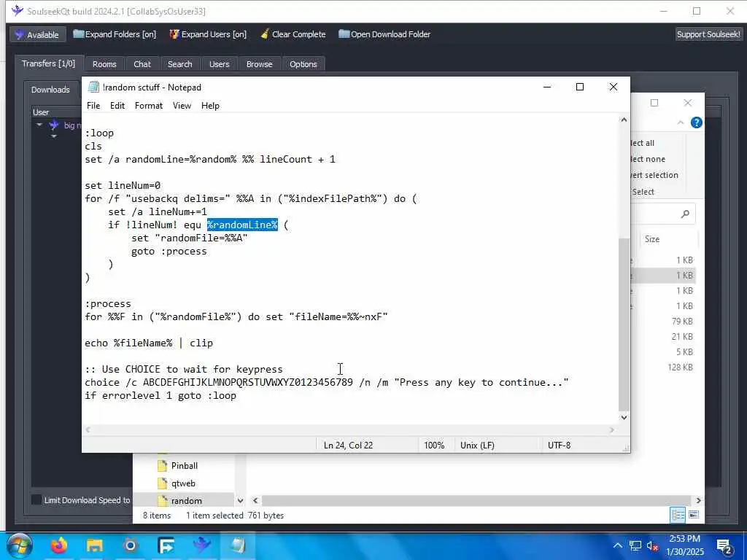Switch Explorer to large icons view
This screenshot has width=747, height=560.
click(x=694, y=515)
